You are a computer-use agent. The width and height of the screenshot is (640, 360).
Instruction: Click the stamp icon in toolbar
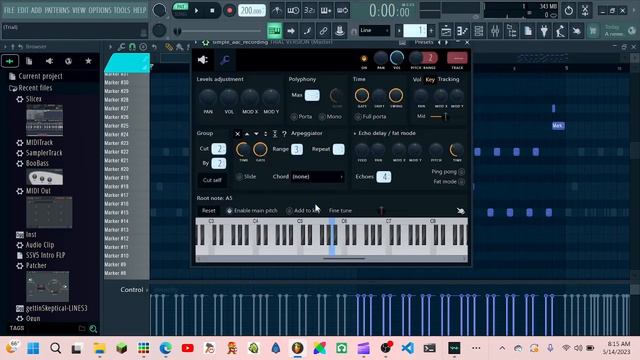340,31
